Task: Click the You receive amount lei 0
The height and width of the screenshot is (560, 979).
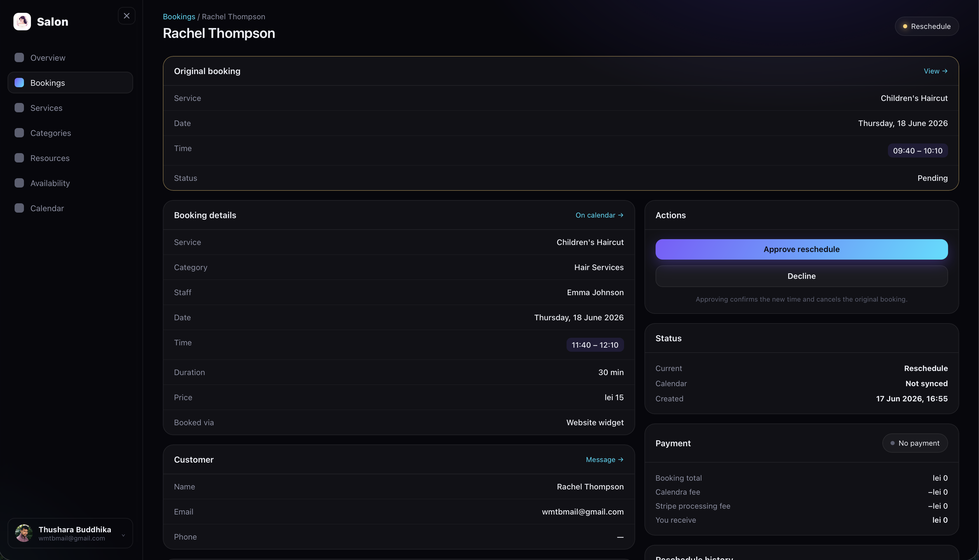Action: click(x=940, y=520)
